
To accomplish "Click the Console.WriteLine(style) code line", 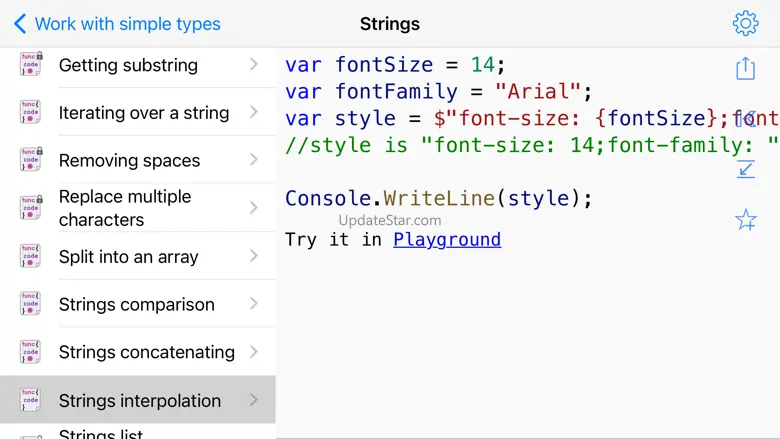I will [439, 198].
